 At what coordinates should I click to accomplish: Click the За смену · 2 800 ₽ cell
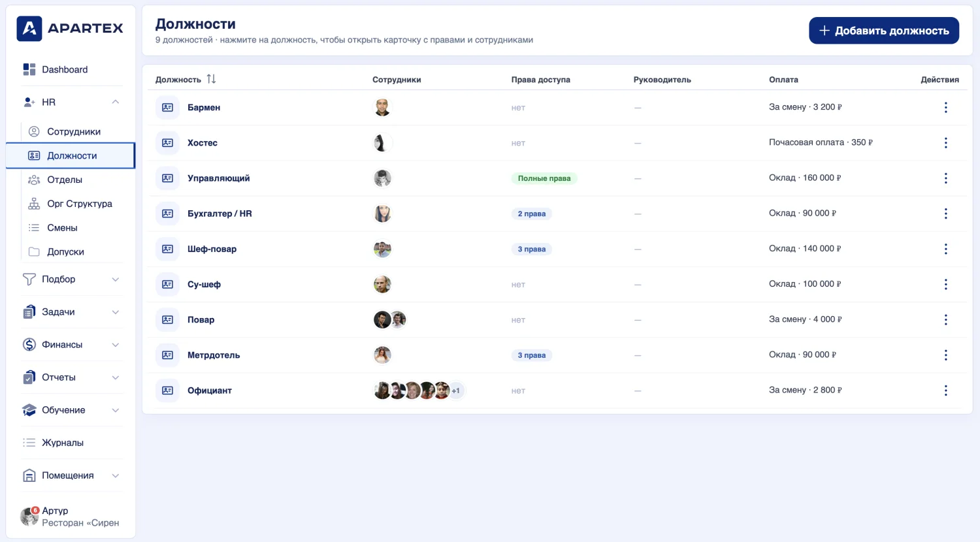(x=806, y=390)
